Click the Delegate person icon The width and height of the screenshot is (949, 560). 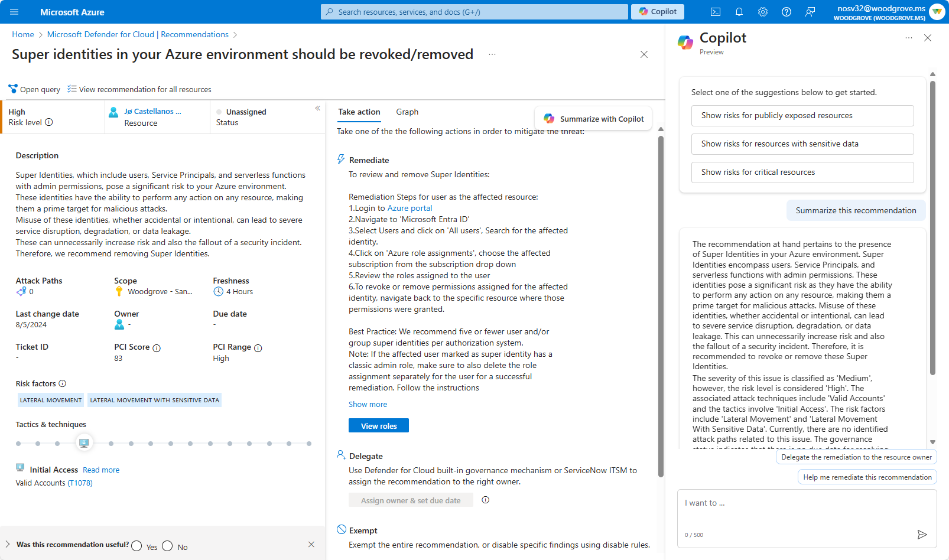341,455
